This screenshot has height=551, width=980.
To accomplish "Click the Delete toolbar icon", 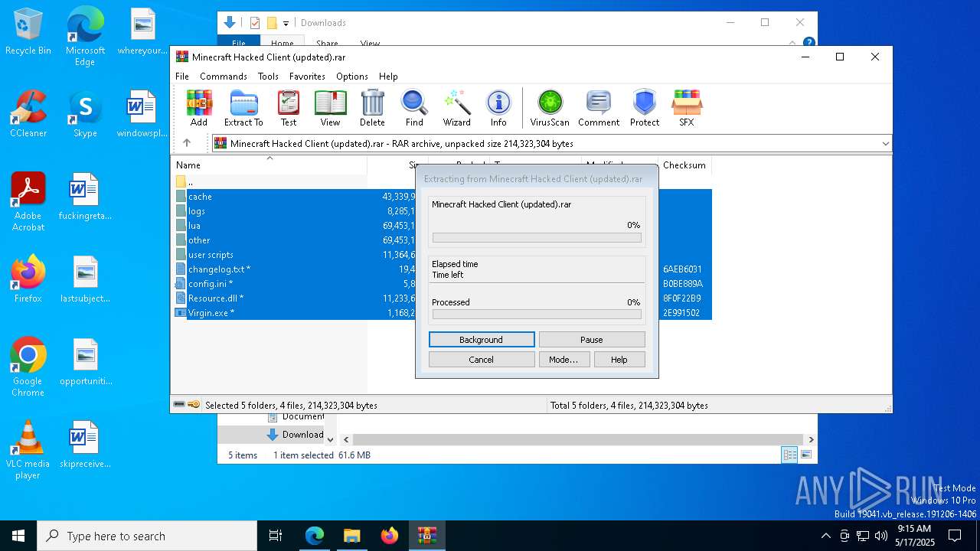I will point(372,108).
